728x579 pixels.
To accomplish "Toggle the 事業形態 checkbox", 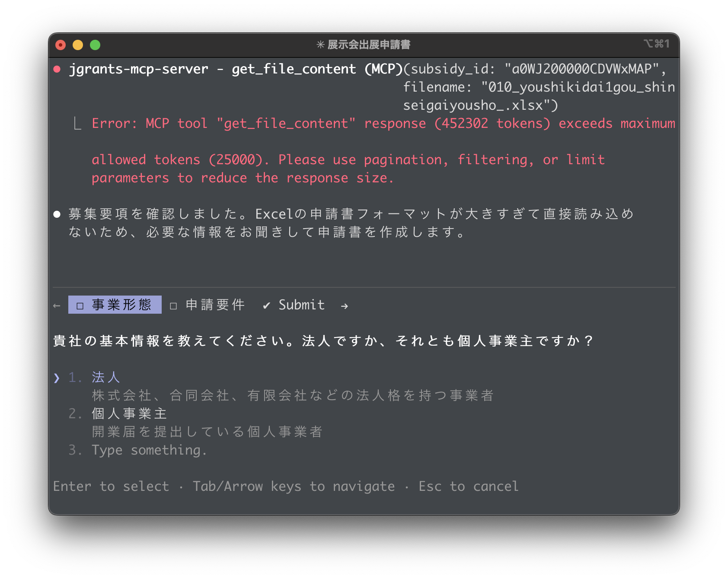I will point(80,306).
